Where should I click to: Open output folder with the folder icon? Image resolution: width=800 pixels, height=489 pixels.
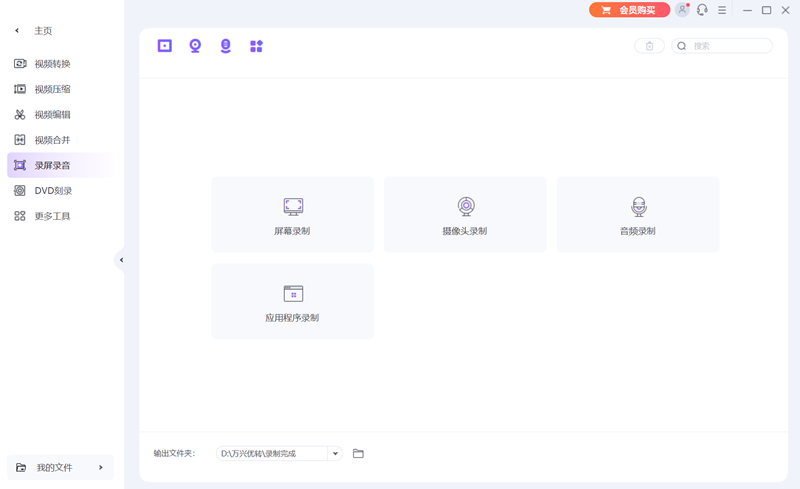[358, 454]
